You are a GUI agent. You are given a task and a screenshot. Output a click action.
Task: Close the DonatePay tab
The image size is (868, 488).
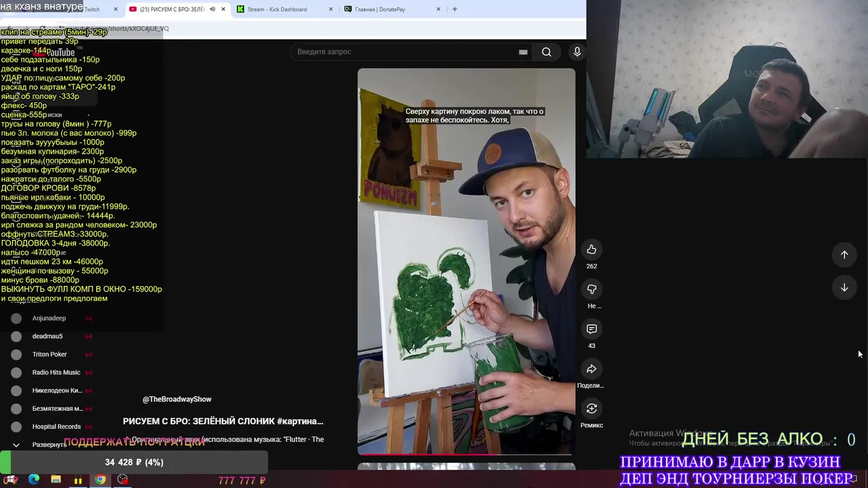(x=438, y=9)
